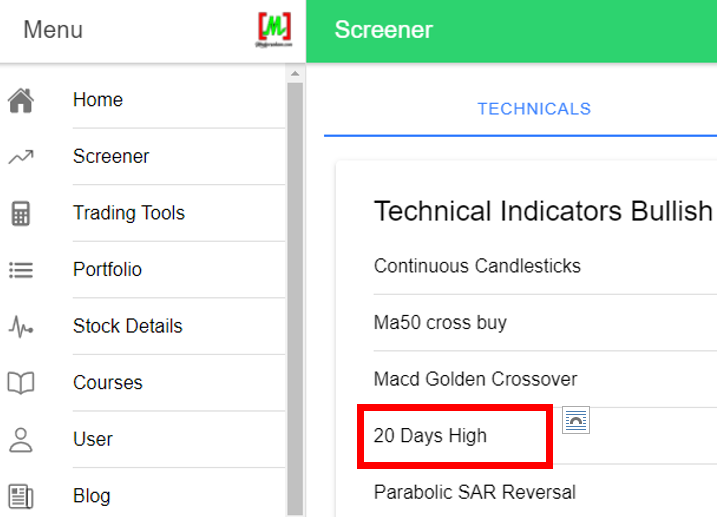Select the 20 Days High indicator

pos(430,436)
